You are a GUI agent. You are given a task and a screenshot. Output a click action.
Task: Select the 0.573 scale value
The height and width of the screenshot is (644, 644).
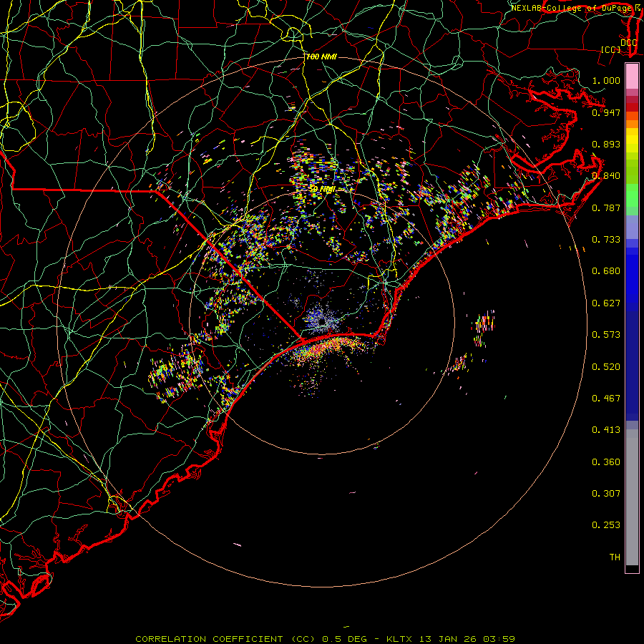(x=606, y=335)
